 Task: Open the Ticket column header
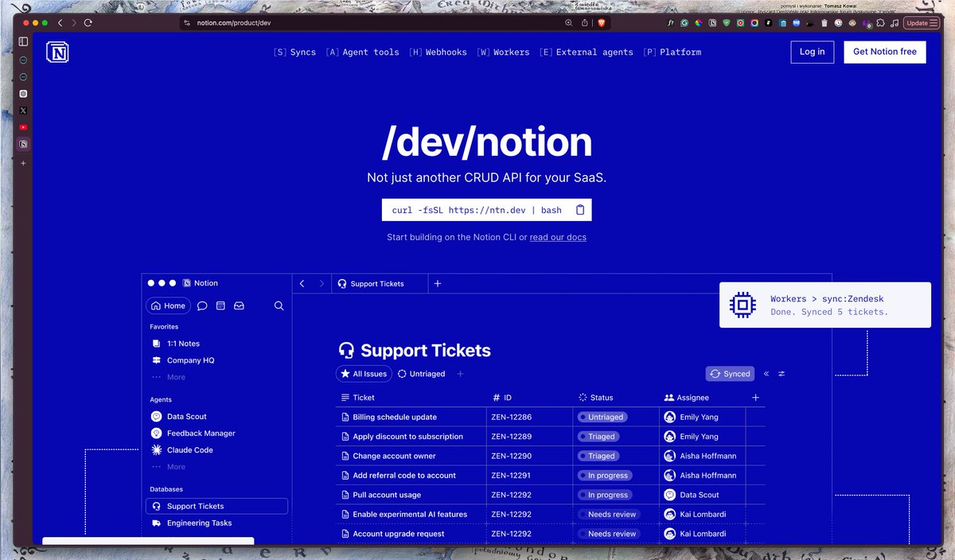click(x=357, y=397)
